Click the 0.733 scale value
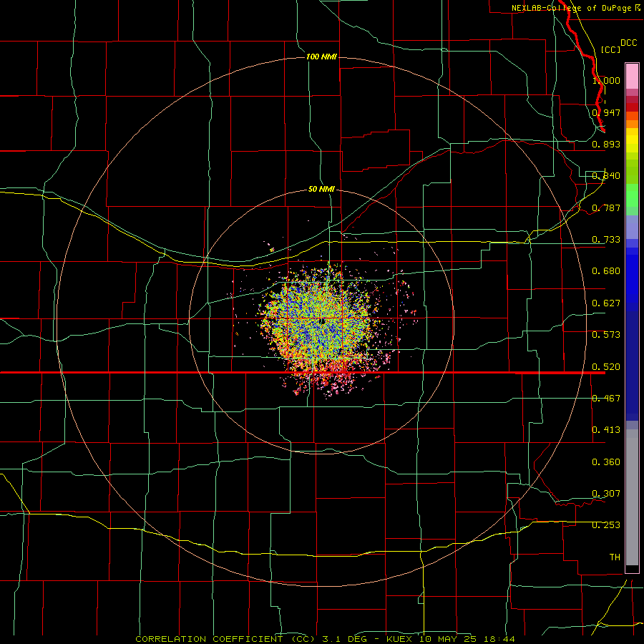Viewport: 644px width, 644px height. (x=606, y=240)
